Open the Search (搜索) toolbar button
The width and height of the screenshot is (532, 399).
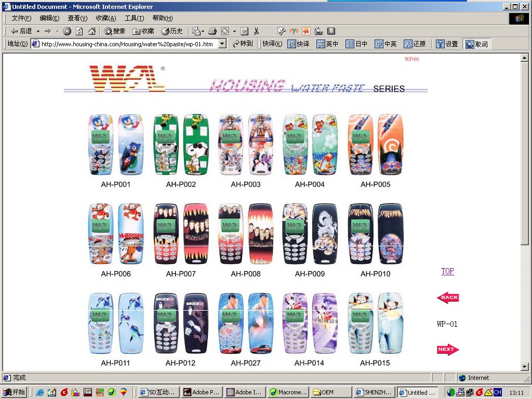115,31
